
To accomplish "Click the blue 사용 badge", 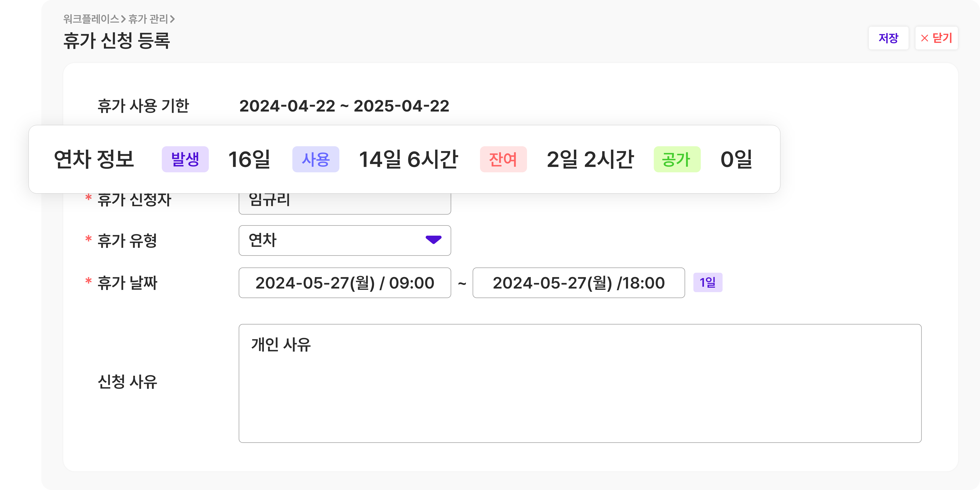I will click(x=316, y=159).
